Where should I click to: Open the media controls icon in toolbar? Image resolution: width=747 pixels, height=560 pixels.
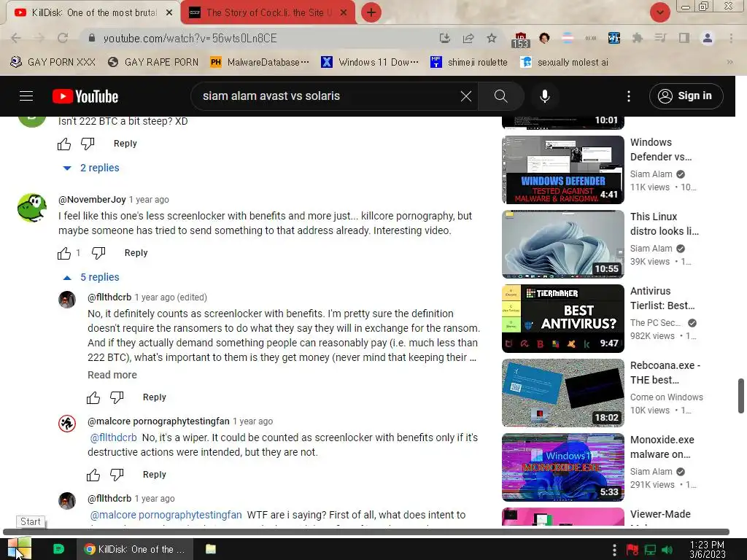pyautogui.click(x=660, y=38)
